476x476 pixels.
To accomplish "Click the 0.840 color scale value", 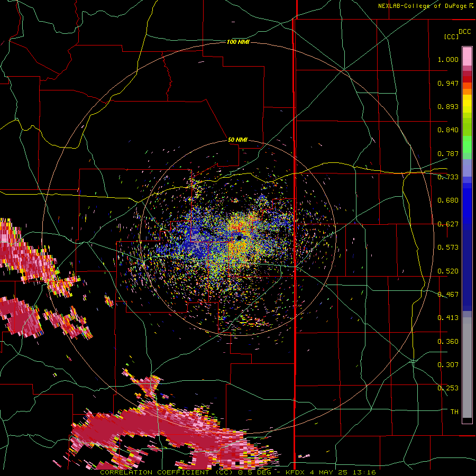I will pyautogui.click(x=448, y=130).
